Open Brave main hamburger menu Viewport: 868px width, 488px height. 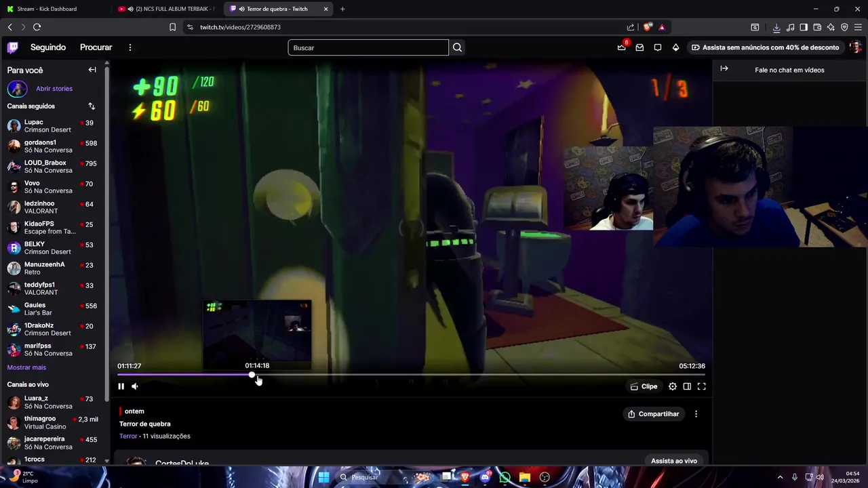[x=858, y=27]
